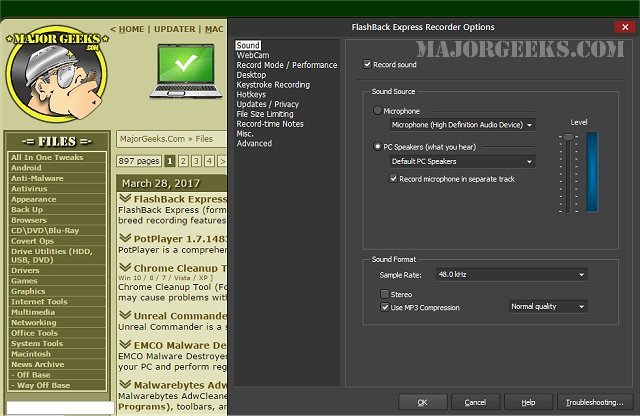Check the Stereo option

pos(384,294)
